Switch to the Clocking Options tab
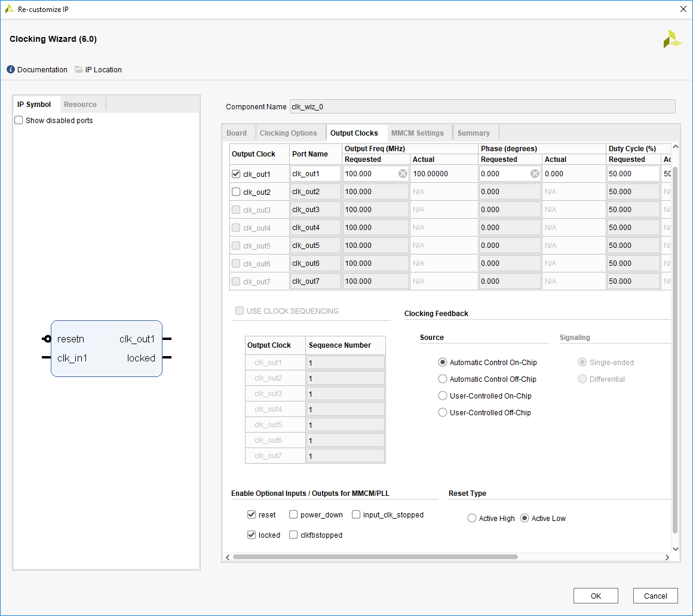This screenshot has width=693, height=616. (x=288, y=133)
